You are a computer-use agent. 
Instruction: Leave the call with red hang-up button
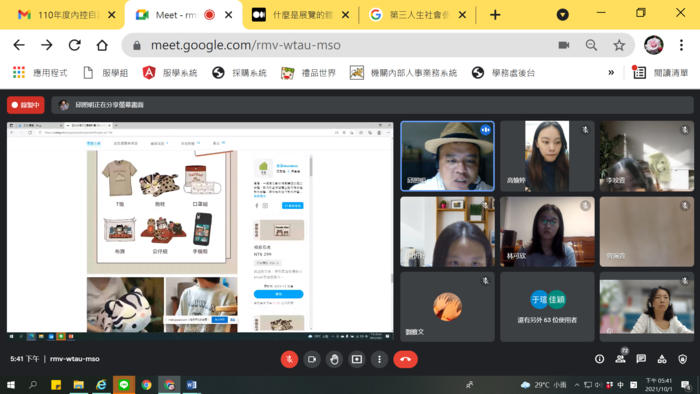(x=405, y=359)
